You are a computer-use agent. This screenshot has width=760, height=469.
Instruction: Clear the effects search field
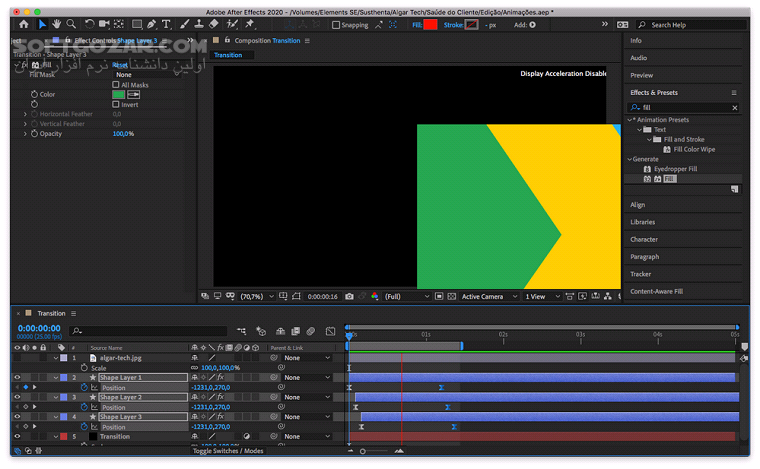735,108
